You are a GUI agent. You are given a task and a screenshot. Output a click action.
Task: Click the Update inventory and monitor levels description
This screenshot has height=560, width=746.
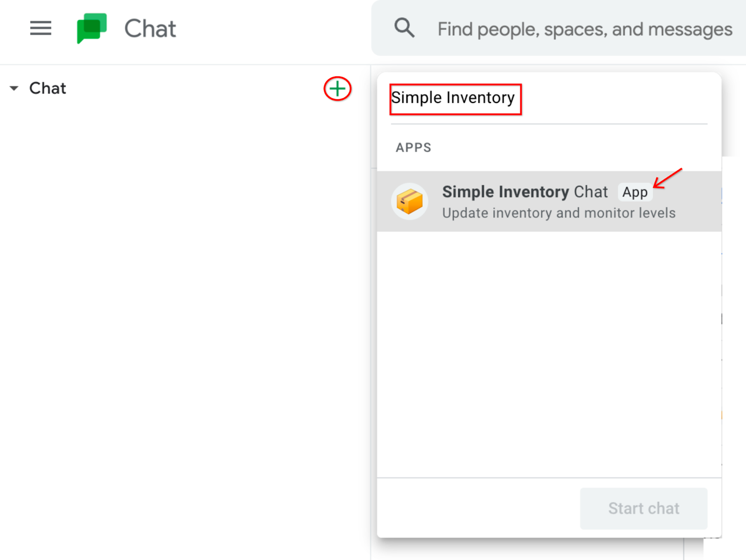click(x=558, y=213)
